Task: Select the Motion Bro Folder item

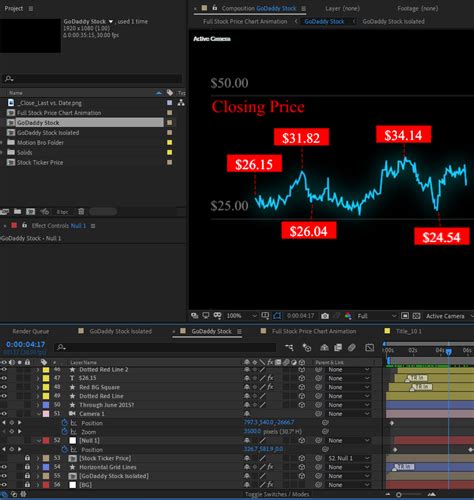Action: 40,142
